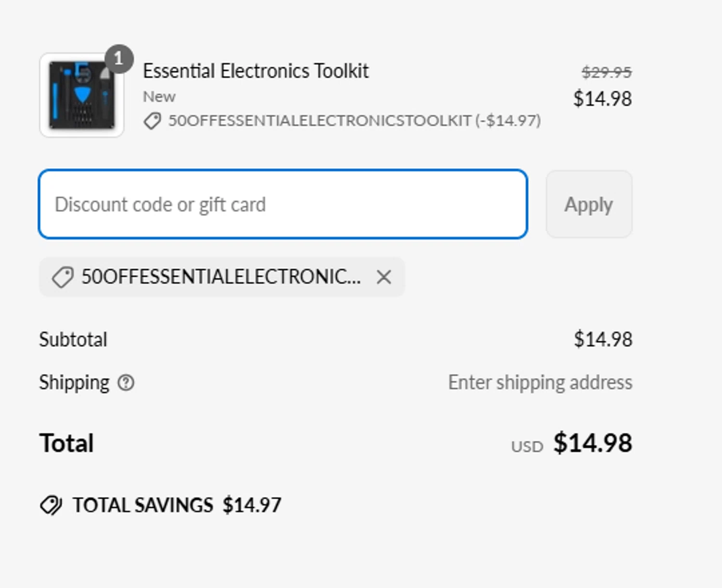Image resolution: width=722 pixels, height=588 pixels.
Task: Focus the Discount code or gift card field
Action: (283, 204)
